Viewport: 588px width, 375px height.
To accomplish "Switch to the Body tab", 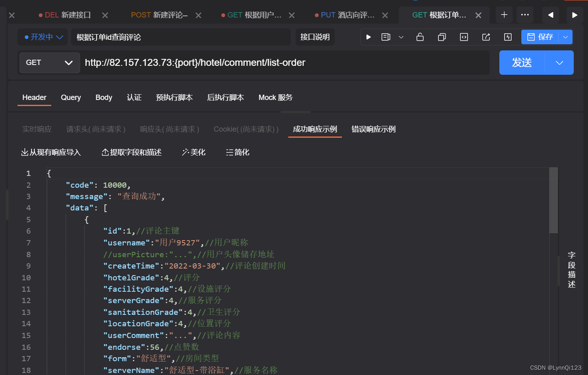I will click(x=104, y=98).
